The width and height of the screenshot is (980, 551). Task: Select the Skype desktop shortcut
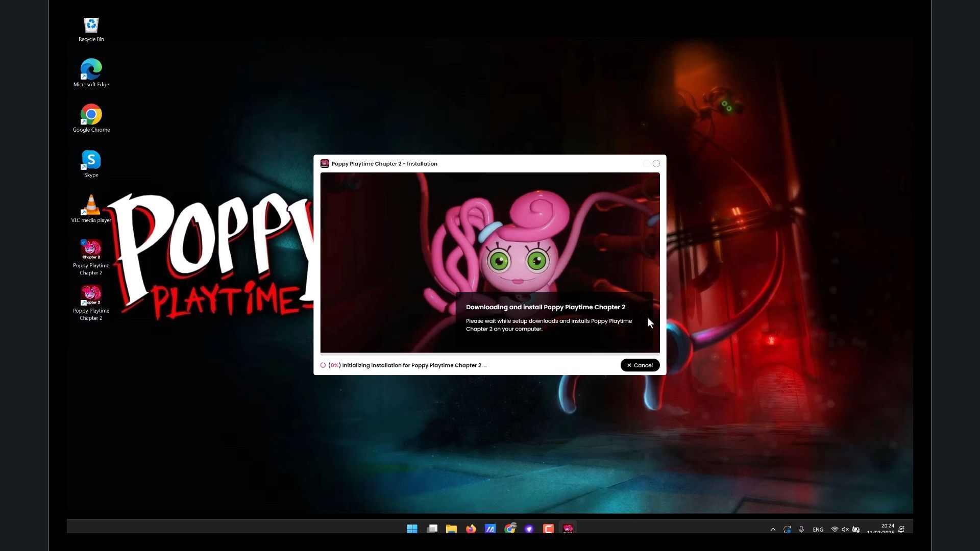[x=91, y=164]
